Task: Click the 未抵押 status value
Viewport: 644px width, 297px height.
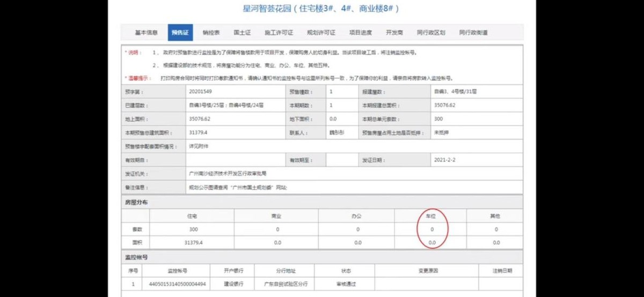Action: point(441,132)
